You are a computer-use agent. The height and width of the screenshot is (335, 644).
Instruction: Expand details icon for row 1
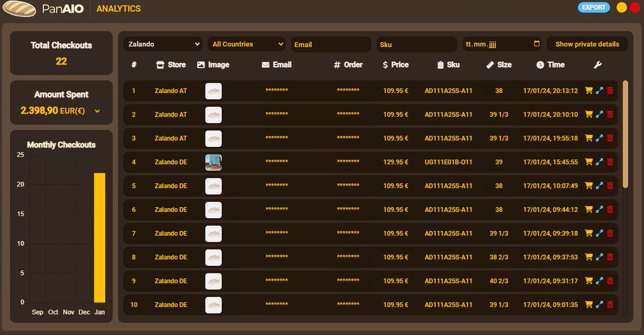599,91
